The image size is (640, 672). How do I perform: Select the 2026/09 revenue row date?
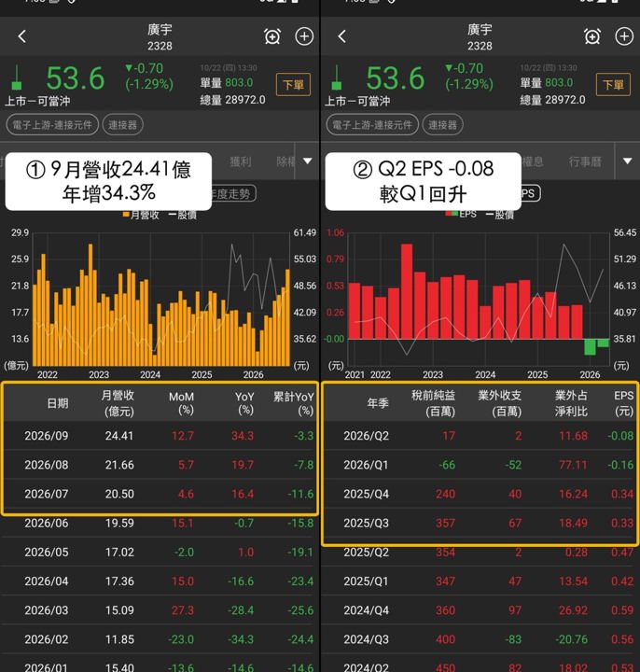(47, 436)
